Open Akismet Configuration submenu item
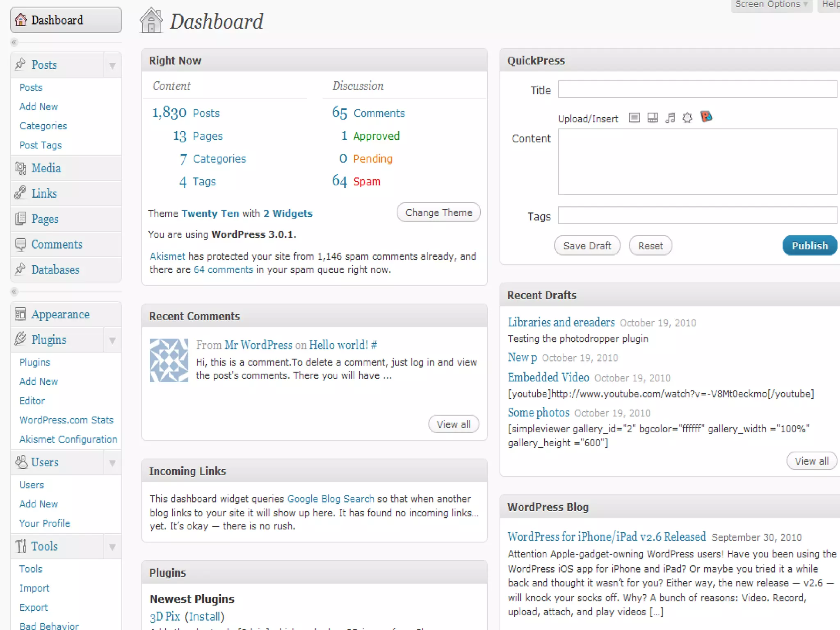This screenshot has width=840, height=630. point(68,439)
